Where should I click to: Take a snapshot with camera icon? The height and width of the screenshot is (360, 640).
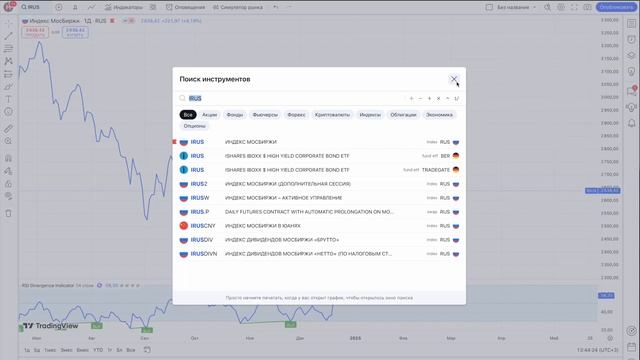587,7
